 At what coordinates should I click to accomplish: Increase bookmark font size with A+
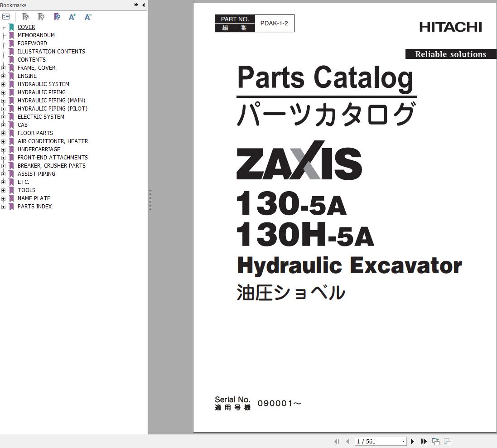tap(72, 17)
